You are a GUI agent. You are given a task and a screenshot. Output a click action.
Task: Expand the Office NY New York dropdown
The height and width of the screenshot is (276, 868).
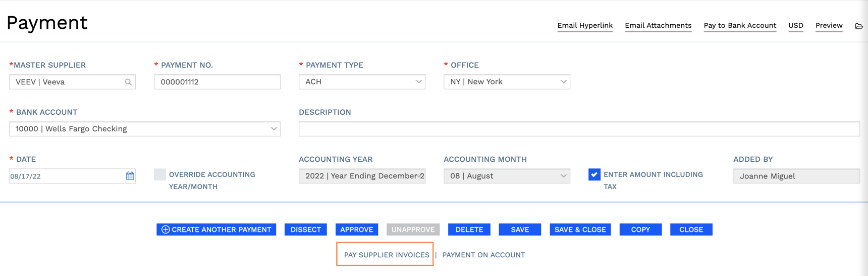click(x=507, y=82)
